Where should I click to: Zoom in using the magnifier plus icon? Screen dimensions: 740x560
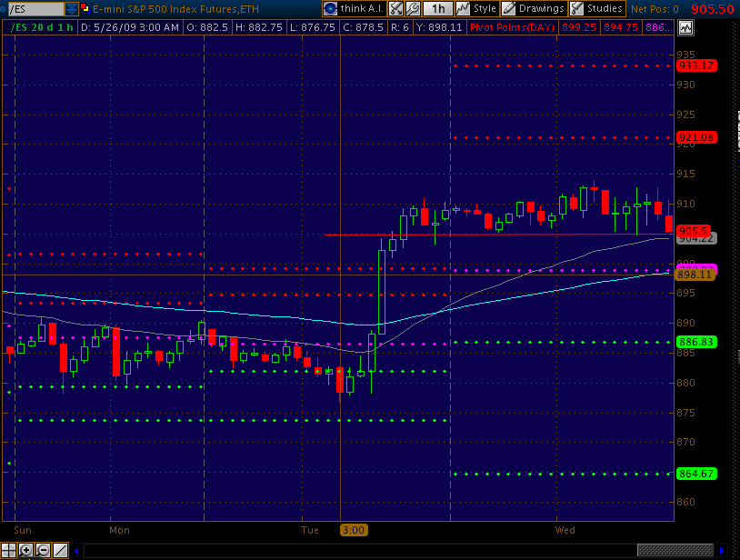pyautogui.click(x=25, y=550)
